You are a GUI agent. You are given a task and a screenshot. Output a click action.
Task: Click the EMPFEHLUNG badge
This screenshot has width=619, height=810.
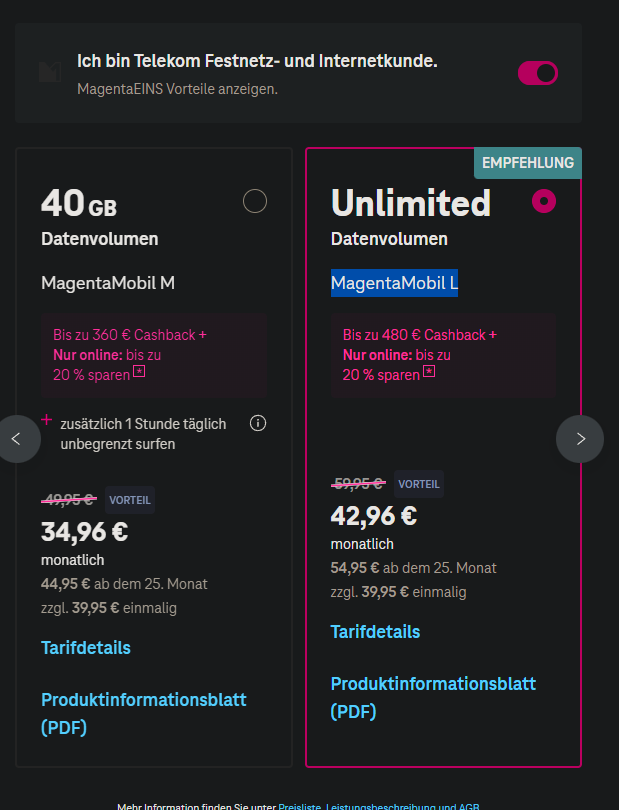click(x=528, y=163)
